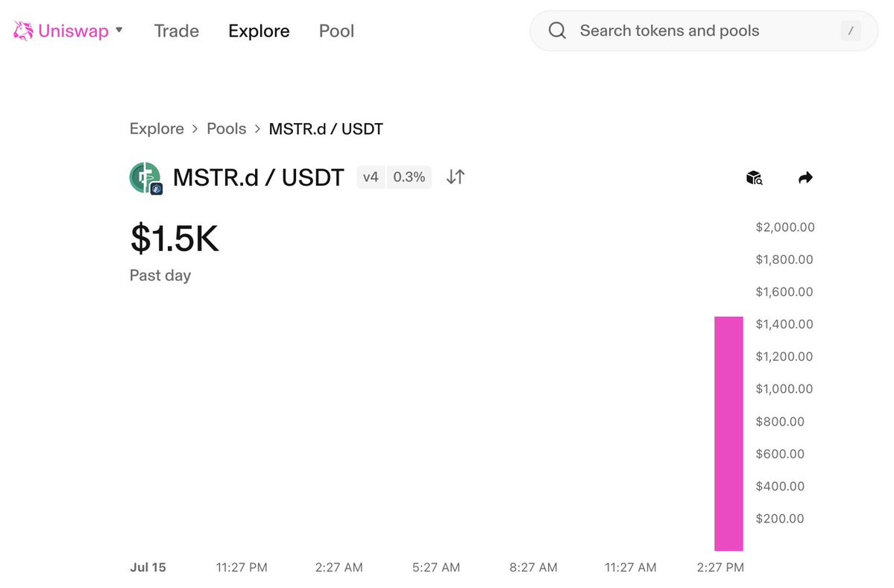Click the Jul 15 date label
The image size is (894, 588).
pos(148,567)
